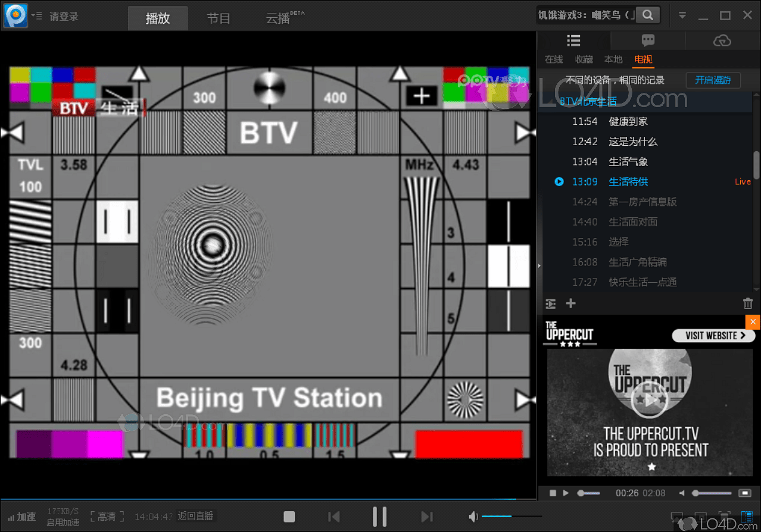Click the magnifier search button
761x532 pixels.
tap(648, 15)
